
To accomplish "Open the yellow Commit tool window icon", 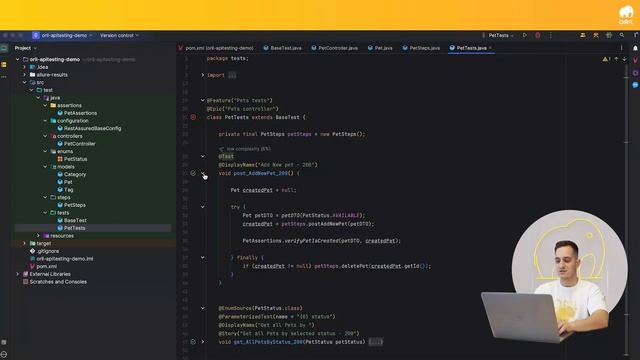I will pyautogui.click(x=4, y=64).
